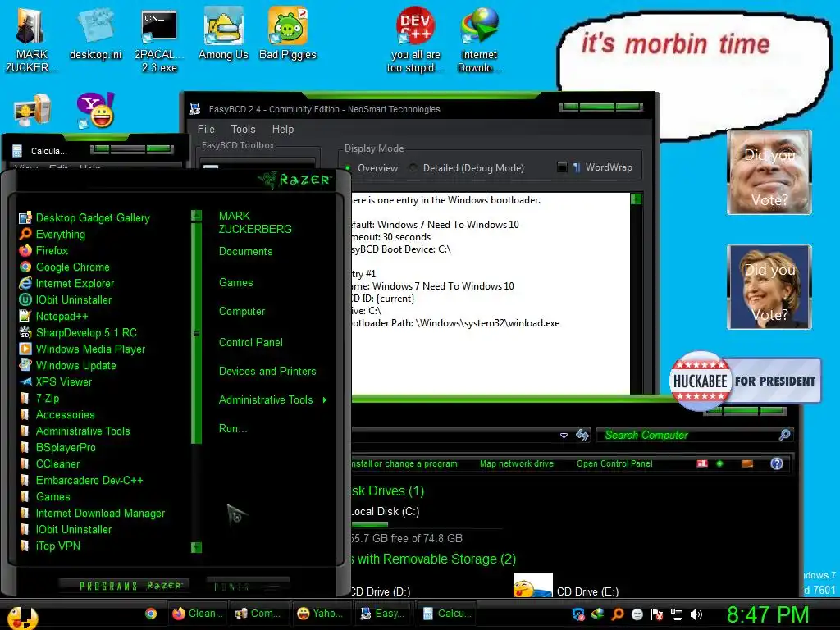
Task: Toggle preview pane icon in Computer toolbar
Action: (746, 464)
